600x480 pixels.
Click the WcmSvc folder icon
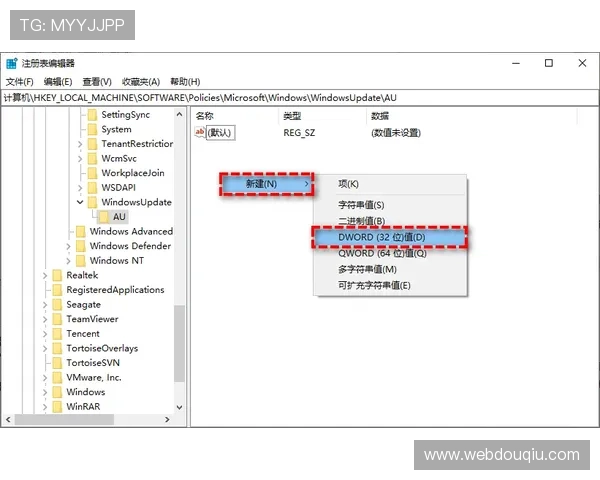[x=92, y=158]
